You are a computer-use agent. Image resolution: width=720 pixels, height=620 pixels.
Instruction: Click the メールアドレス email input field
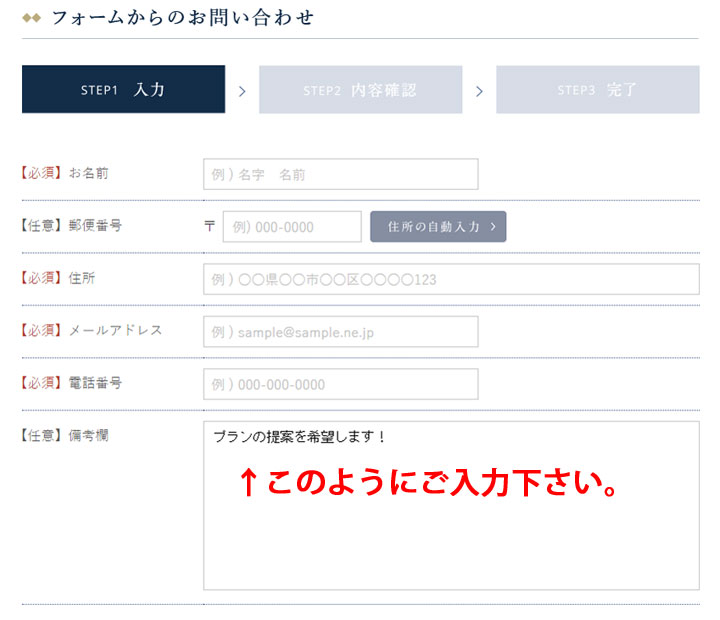coord(341,331)
